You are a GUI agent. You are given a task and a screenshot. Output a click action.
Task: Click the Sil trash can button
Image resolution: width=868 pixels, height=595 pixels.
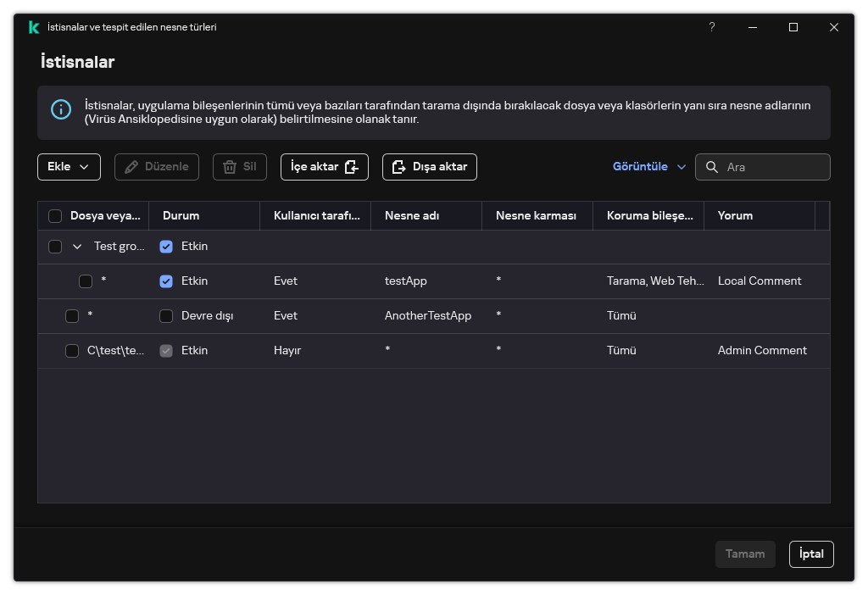tap(239, 167)
